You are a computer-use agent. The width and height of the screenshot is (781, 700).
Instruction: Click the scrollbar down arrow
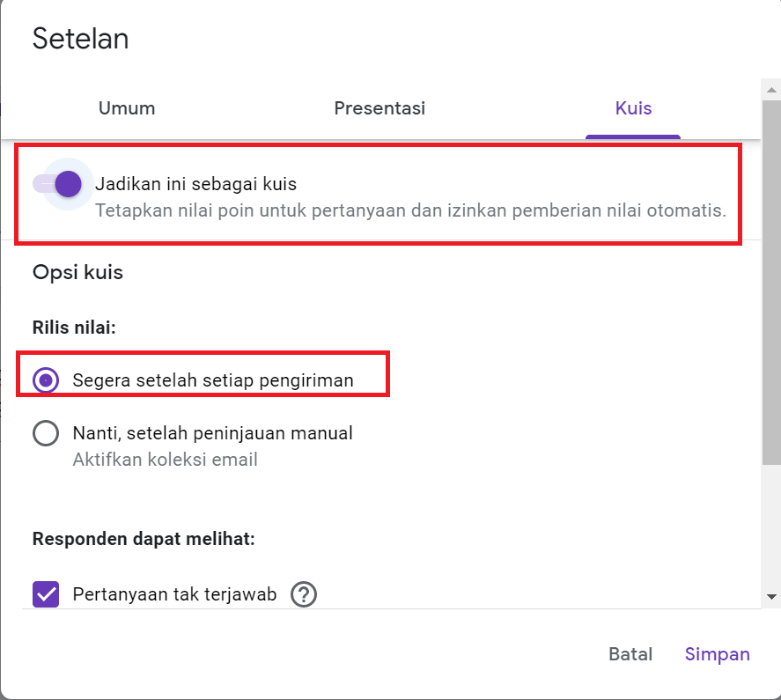(771, 597)
